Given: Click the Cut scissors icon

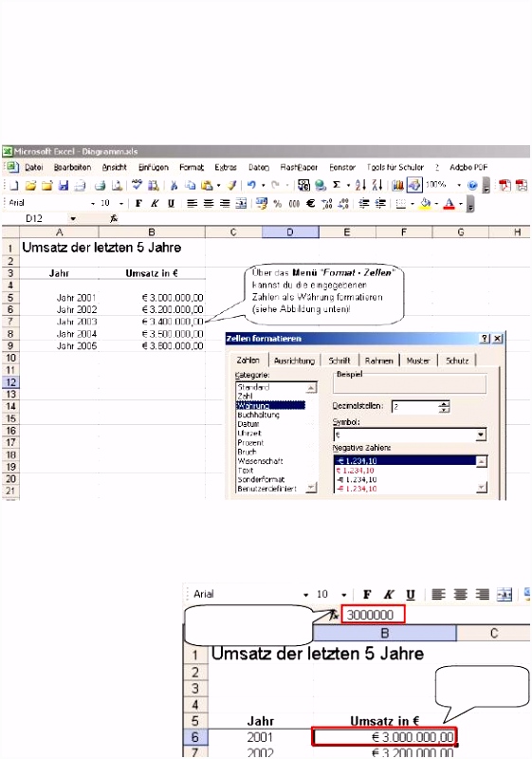Looking at the screenshot, I should tap(174, 185).
